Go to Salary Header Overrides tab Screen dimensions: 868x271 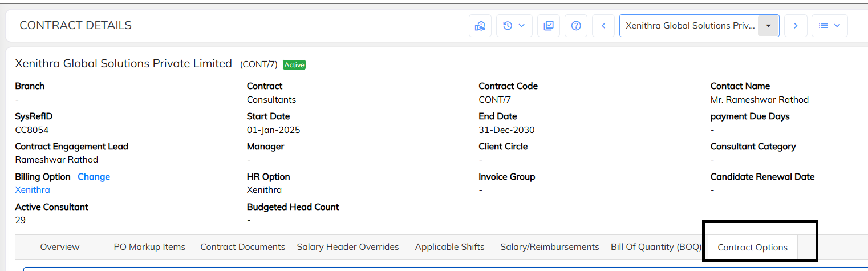pyautogui.click(x=348, y=247)
